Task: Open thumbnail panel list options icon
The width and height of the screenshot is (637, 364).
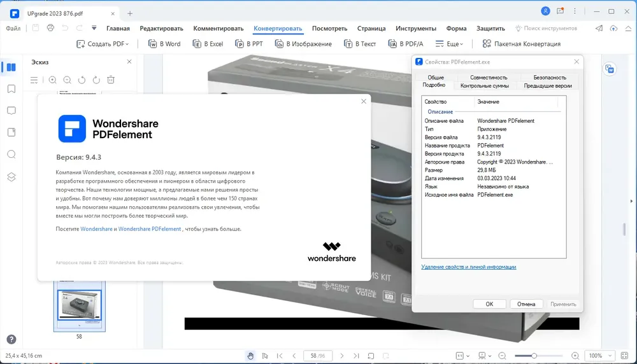Action: [x=34, y=80]
